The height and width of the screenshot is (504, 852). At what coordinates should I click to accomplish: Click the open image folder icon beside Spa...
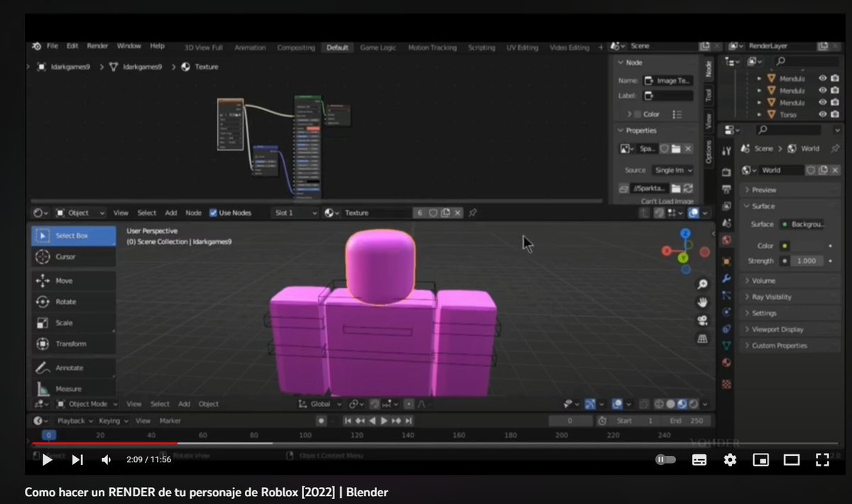(x=676, y=149)
